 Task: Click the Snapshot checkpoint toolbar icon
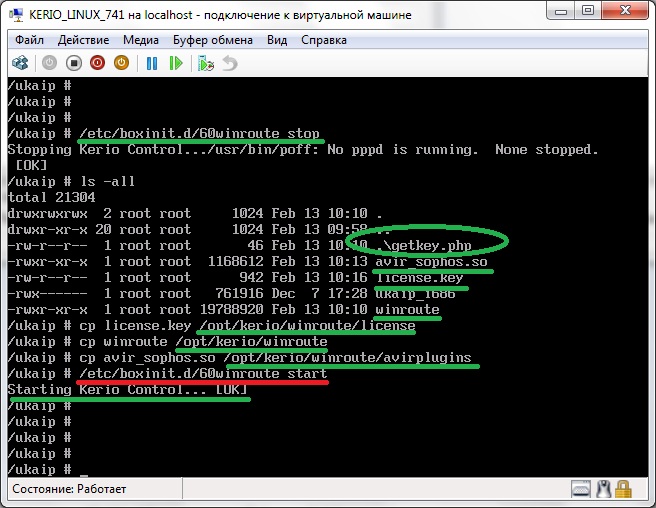[x=206, y=63]
